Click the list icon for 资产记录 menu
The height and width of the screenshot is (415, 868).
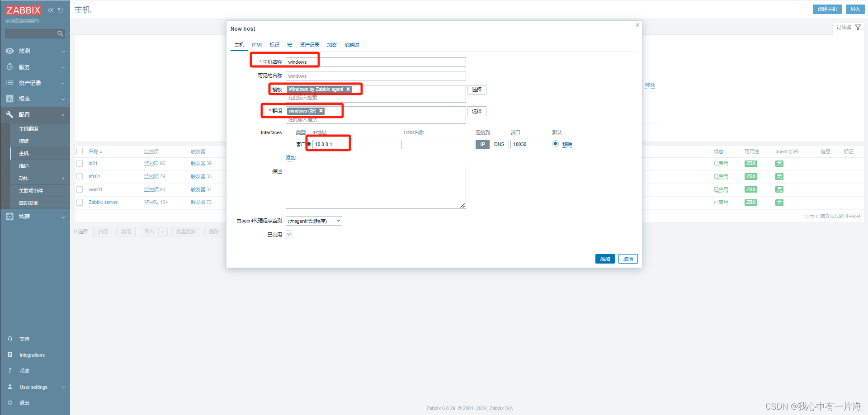click(9, 83)
